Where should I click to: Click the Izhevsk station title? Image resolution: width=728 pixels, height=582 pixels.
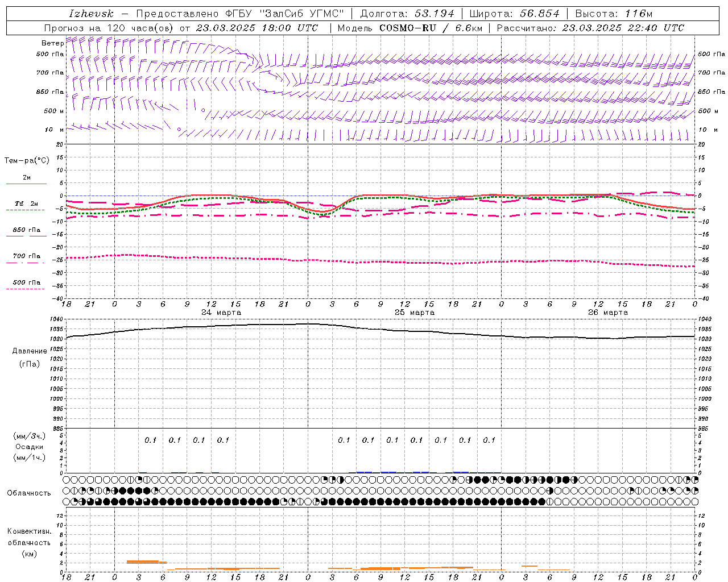click(91, 14)
